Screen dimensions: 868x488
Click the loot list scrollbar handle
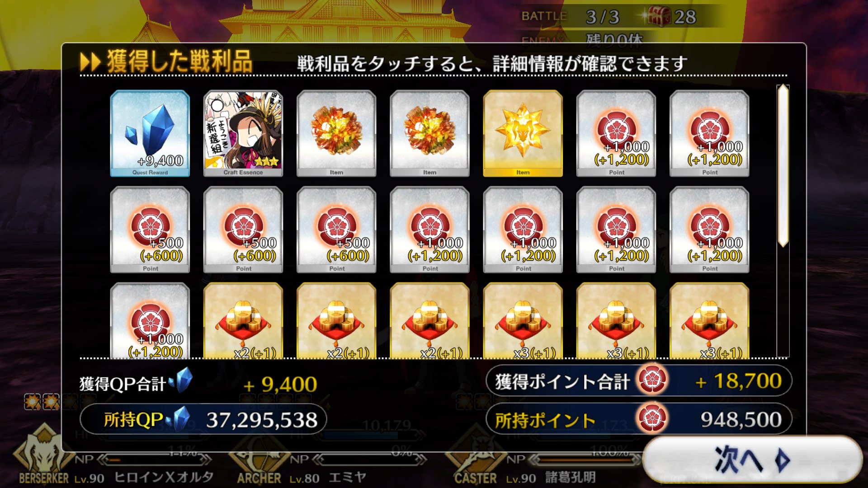coord(783,165)
